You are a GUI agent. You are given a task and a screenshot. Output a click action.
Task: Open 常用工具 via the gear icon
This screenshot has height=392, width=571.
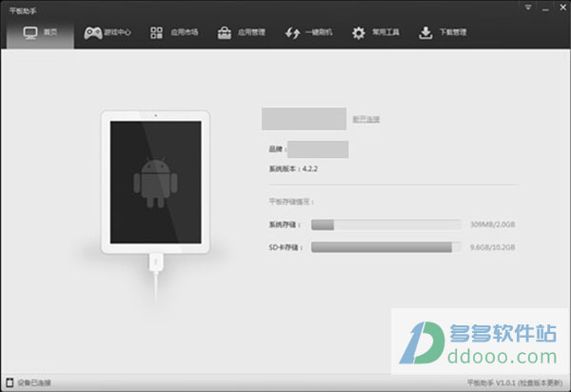pos(359,32)
